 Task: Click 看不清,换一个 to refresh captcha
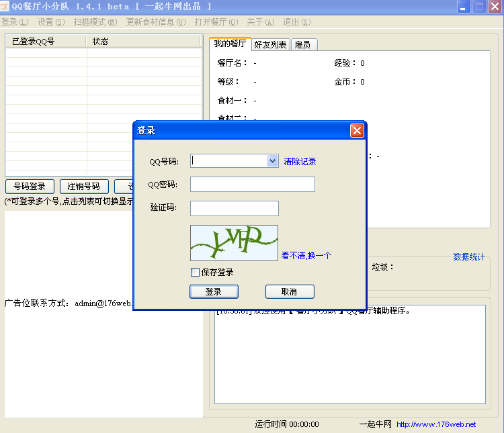point(306,255)
